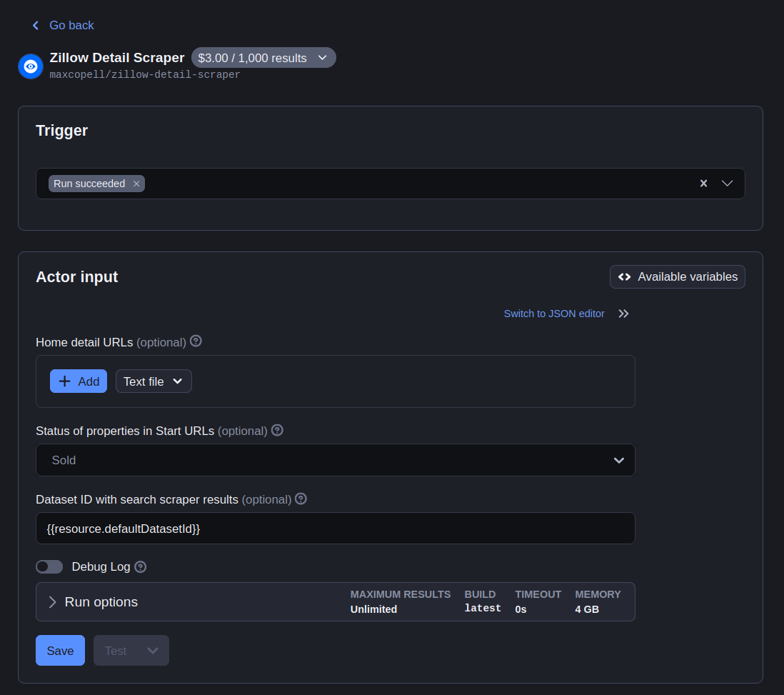Open the Text file dropdown

click(154, 381)
